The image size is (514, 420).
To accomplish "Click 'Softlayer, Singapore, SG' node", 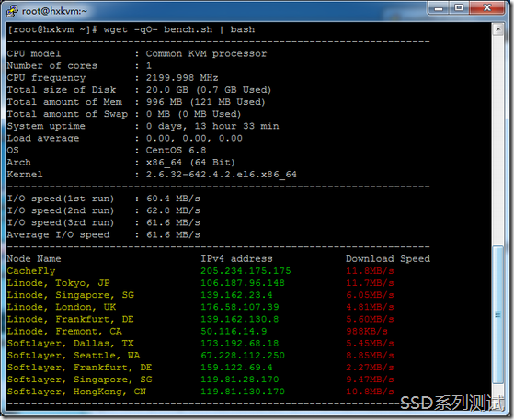I will pos(79,380).
